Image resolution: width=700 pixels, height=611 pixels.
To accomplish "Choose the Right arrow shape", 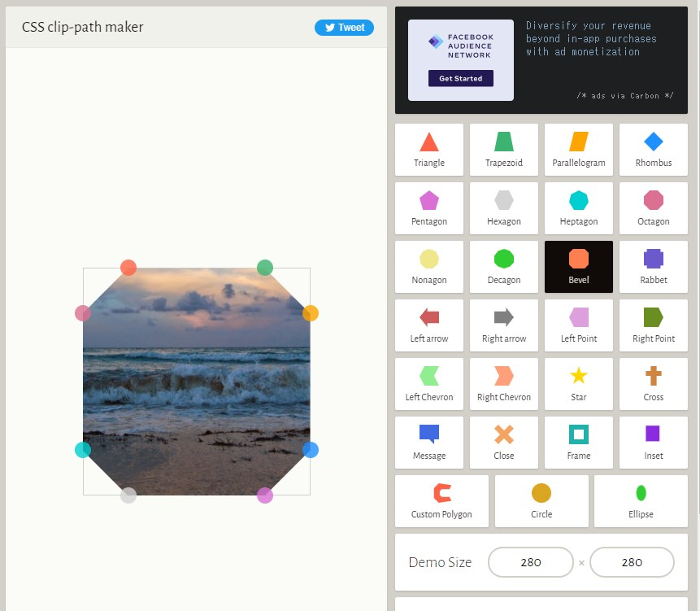I will click(x=503, y=325).
